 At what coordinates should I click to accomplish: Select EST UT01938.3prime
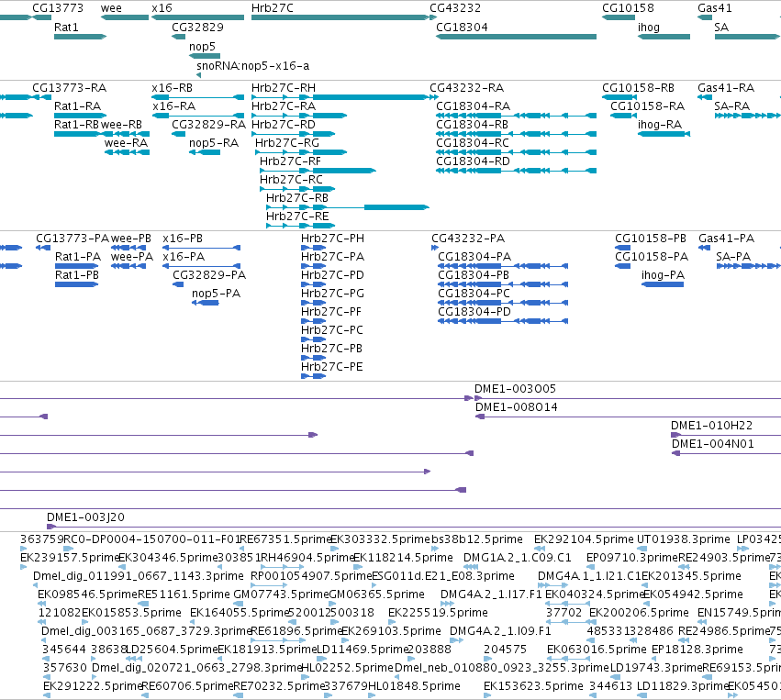pyautogui.click(x=642, y=549)
